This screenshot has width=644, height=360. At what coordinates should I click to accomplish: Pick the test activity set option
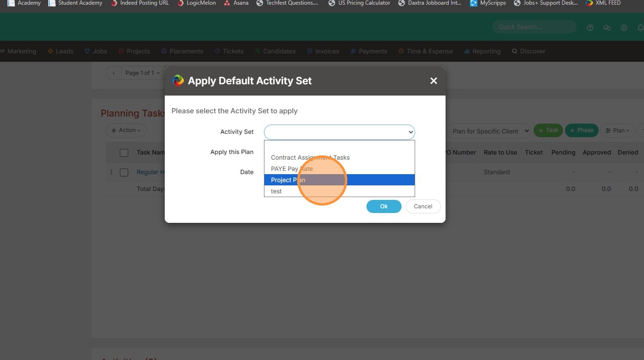(339, 191)
